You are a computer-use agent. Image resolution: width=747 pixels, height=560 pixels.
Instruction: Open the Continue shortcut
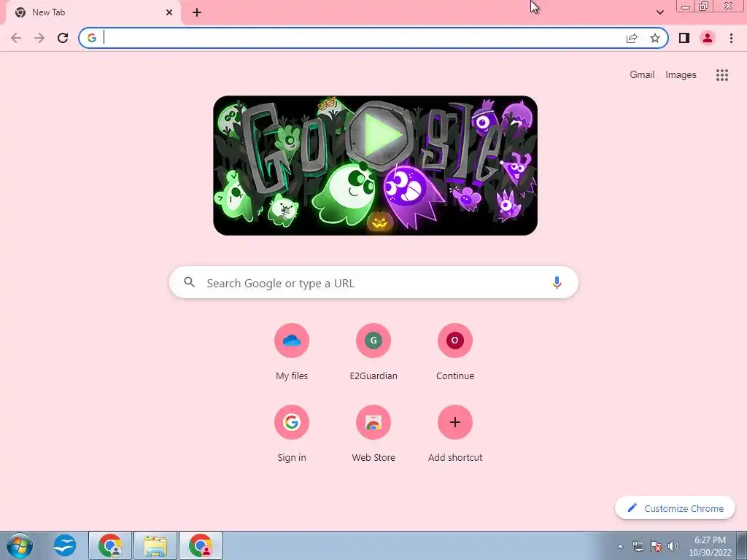tap(455, 352)
